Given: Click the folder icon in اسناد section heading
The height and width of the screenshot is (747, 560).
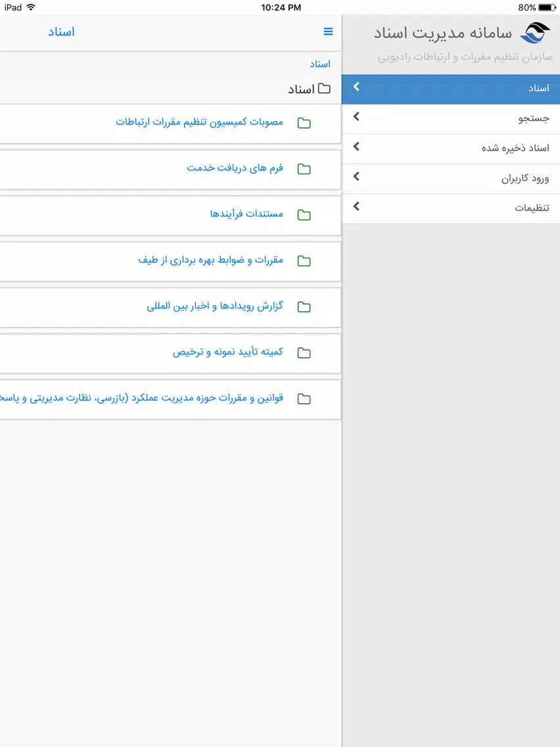Looking at the screenshot, I should pyautogui.click(x=324, y=88).
